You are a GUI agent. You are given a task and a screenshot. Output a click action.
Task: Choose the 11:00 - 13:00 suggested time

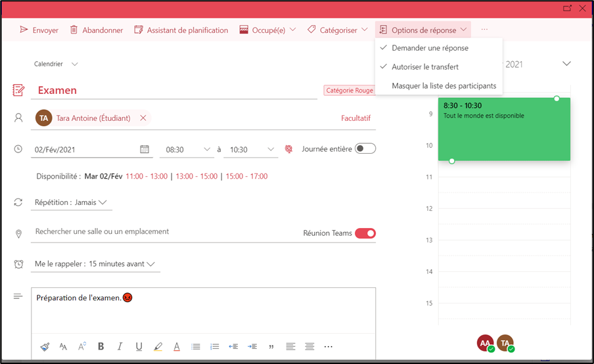(x=147, y=176)
